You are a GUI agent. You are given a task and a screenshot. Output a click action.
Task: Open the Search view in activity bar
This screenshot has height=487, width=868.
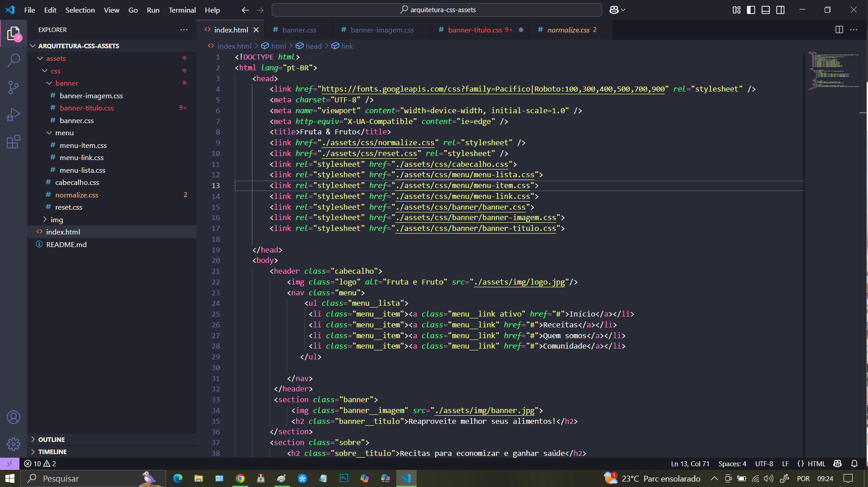[x=14, y=60]
